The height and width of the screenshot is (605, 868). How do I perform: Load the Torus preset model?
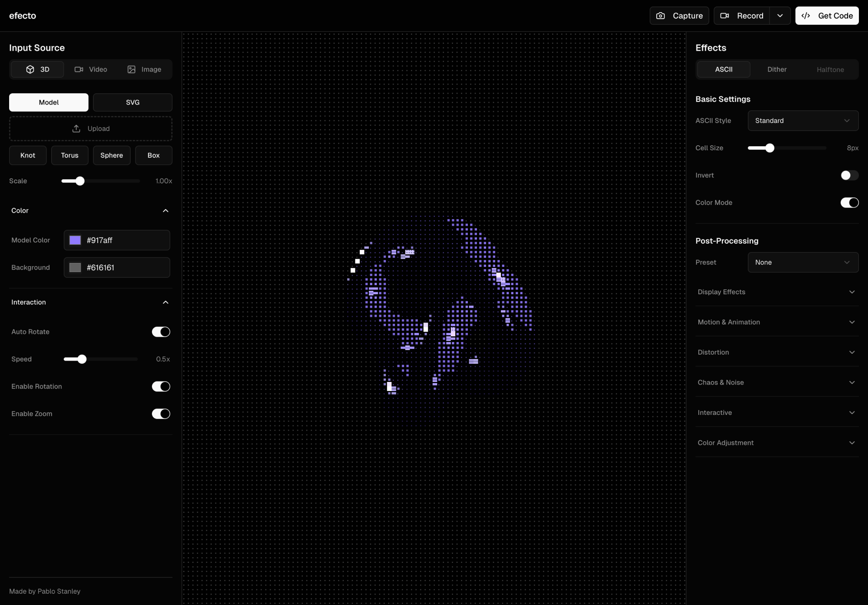click(x=69, y=155)
